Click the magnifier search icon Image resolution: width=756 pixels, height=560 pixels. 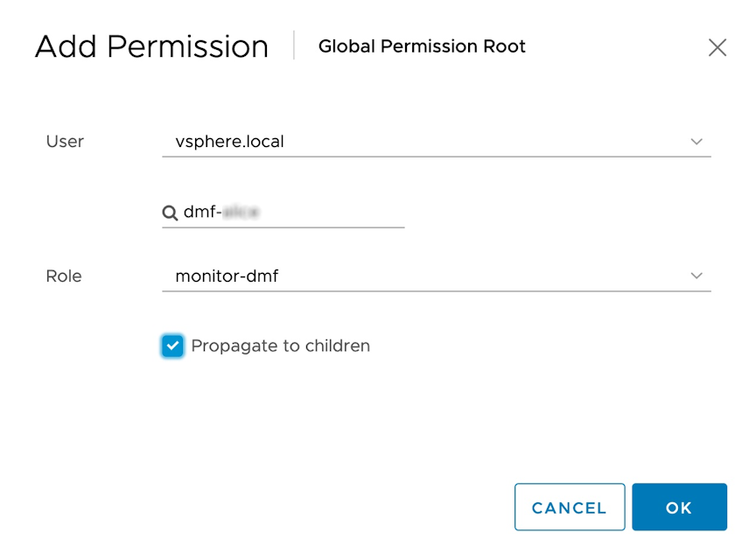[170, 213]
